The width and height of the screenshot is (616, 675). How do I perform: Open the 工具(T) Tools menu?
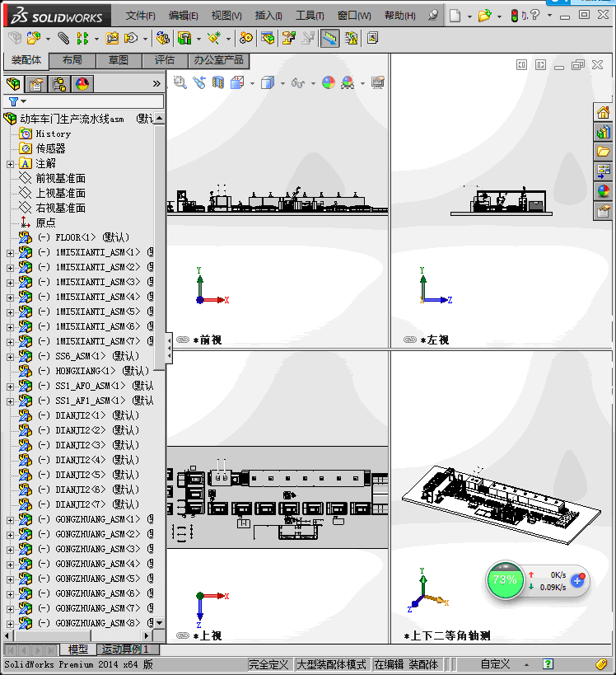coord(310,16)
